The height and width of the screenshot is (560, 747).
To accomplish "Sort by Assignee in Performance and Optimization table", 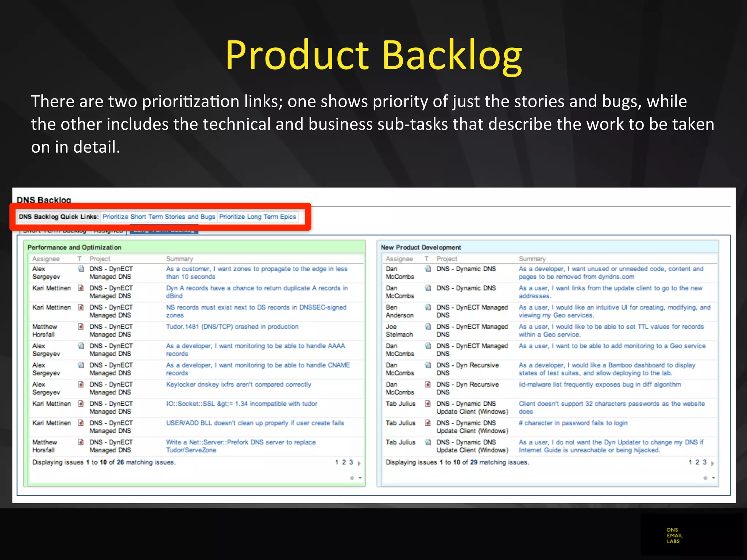I will pyautogui.click(x=46, y=259).
